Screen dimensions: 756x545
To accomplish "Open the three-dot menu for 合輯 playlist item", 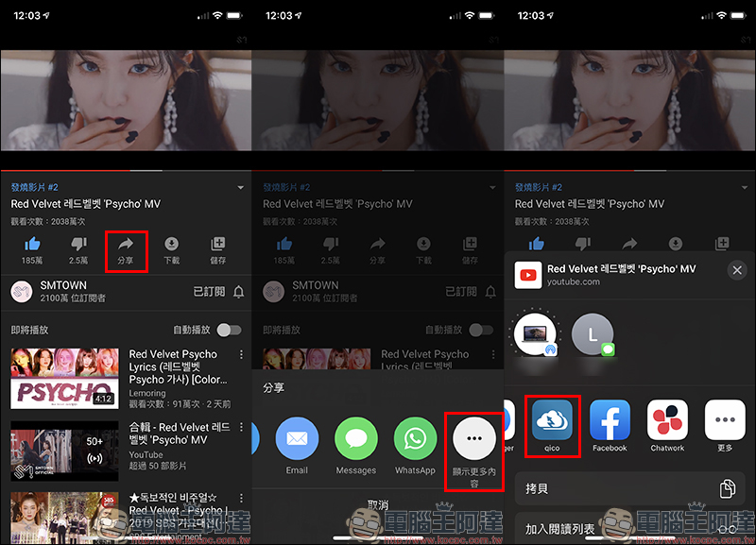I will coord(241,427).
